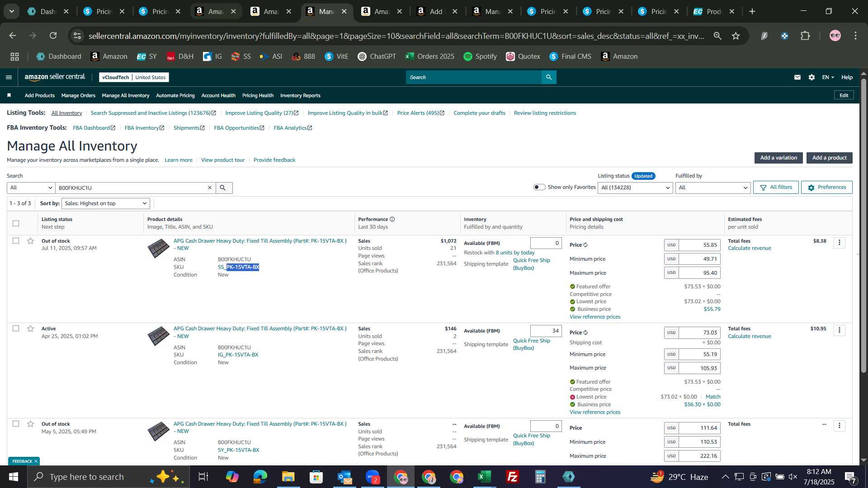This screenshot has height=488, width=868.
Task: Click the Add a product button
Action: pyautogui.click(x=829, y=158)
